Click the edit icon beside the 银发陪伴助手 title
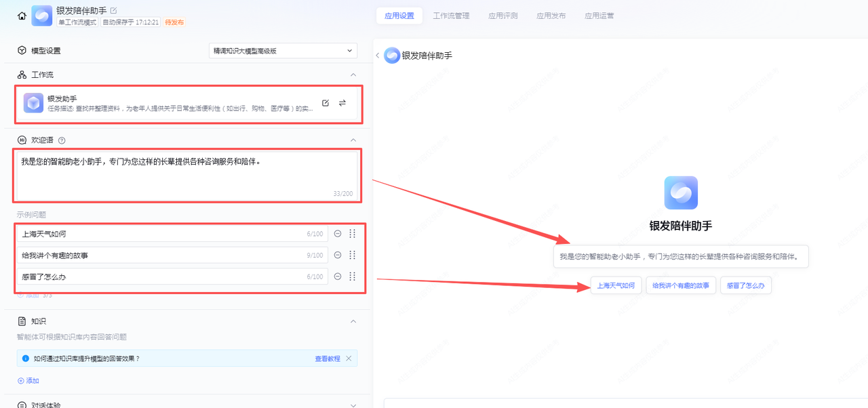 coord(113,10)
